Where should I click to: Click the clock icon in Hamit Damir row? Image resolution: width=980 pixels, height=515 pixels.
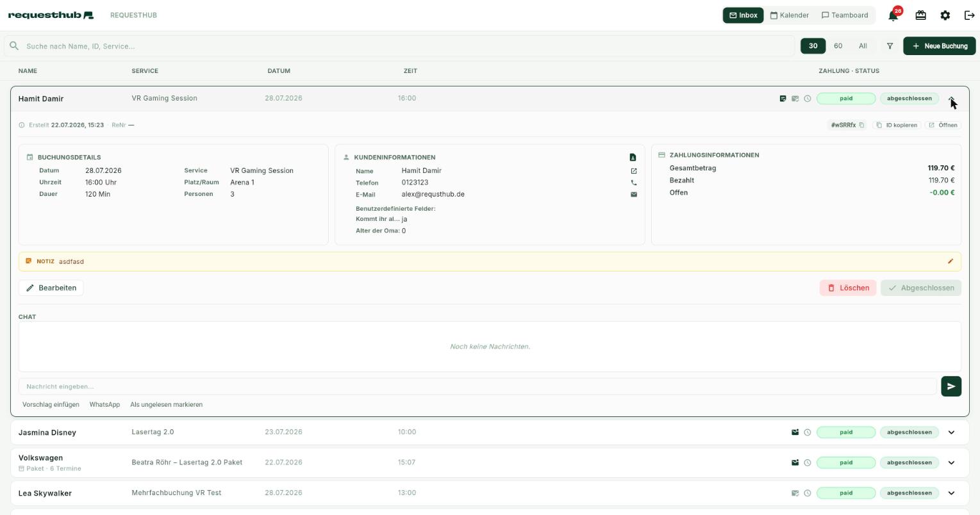[x=808, y=99]
